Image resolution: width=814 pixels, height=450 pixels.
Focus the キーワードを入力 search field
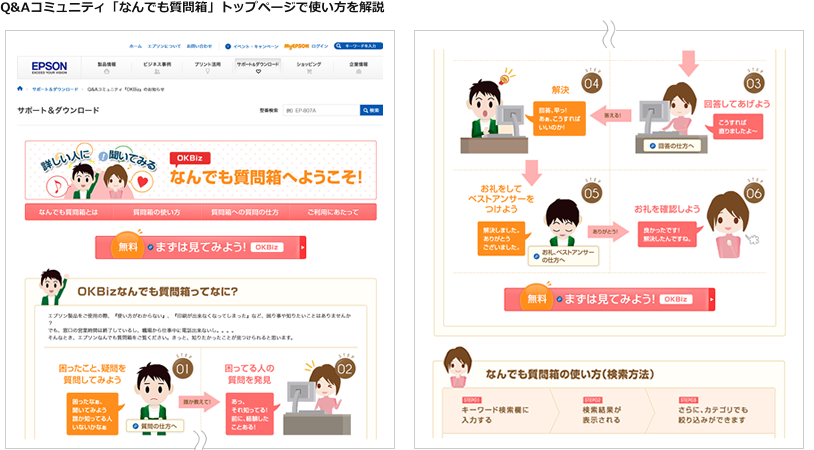pyautogui.click(x=358, y=46)
